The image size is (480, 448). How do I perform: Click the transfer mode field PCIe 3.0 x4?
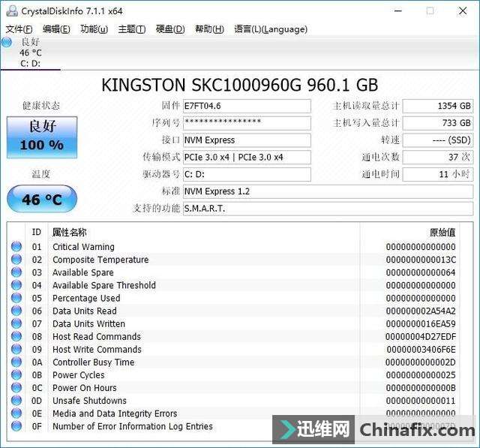pyautogui.click(x=247, y=157)
